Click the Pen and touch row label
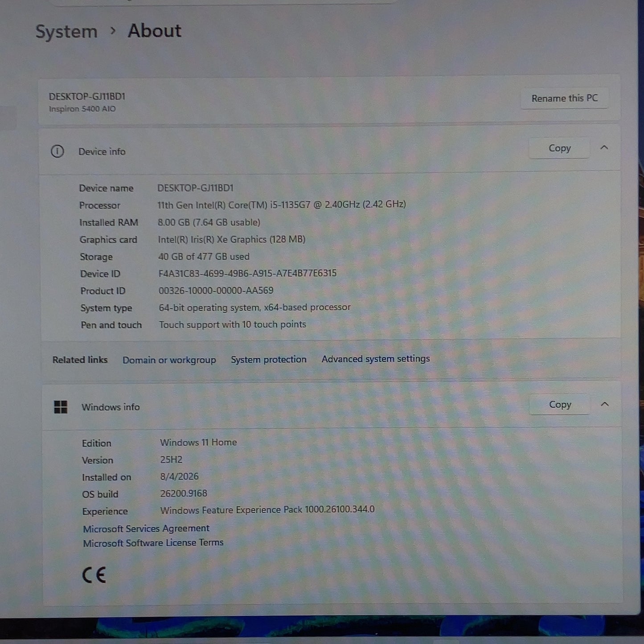The image size is (644, 644). click(x=111, y=325)
